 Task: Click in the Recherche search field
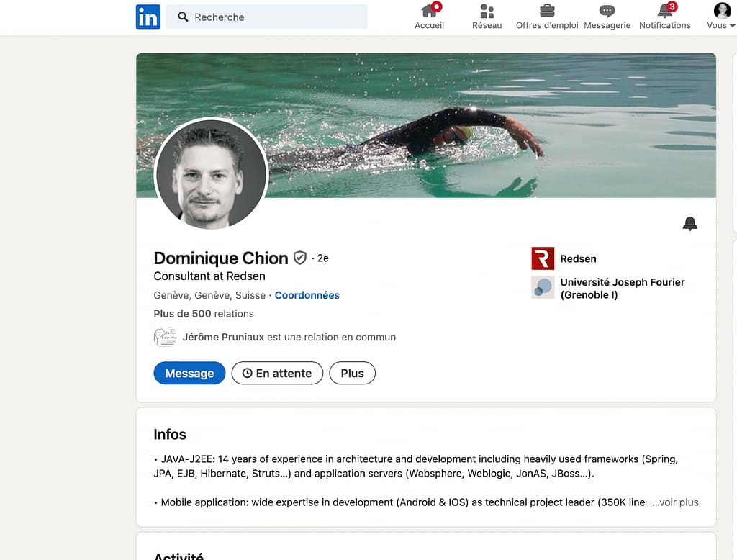pyautogui.click(x=273, y=17)
